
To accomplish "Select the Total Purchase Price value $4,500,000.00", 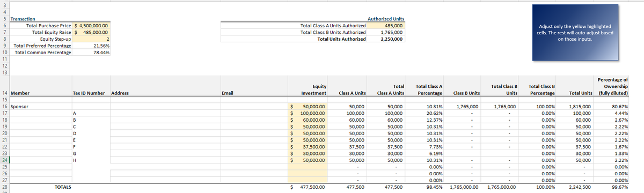I will coord(92,26).
